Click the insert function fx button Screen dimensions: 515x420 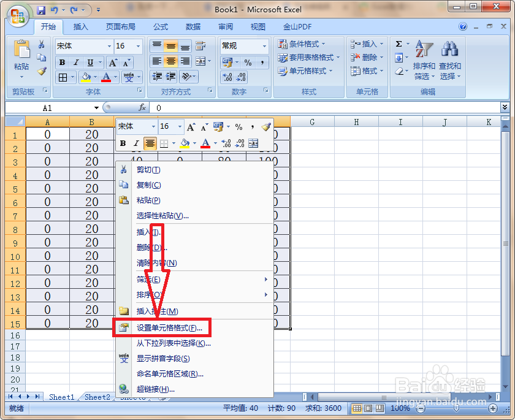point(142,107)
